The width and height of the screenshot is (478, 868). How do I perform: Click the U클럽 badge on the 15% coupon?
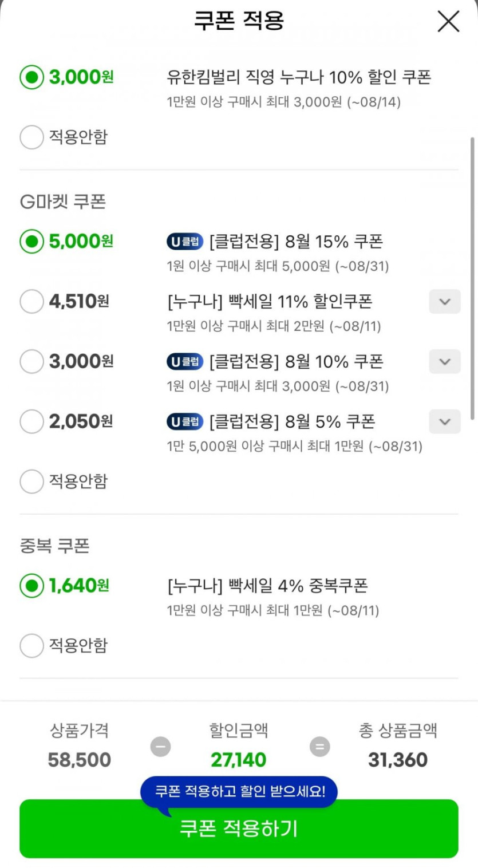pyautogui.click(x=185, y=242)
